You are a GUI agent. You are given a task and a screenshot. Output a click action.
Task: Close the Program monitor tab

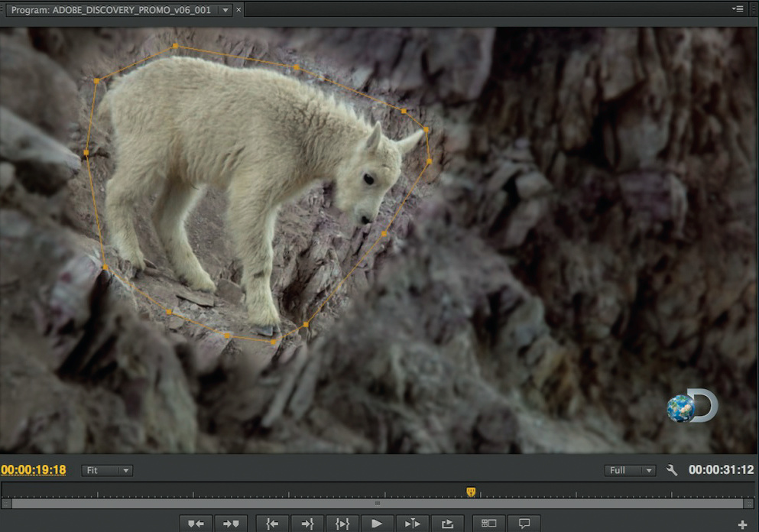[x=238, y=10]
